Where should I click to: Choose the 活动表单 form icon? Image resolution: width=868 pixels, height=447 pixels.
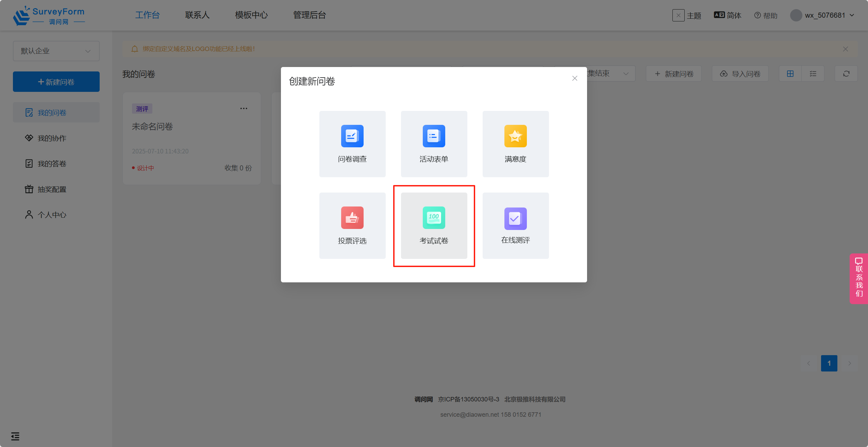click(434, 136)
